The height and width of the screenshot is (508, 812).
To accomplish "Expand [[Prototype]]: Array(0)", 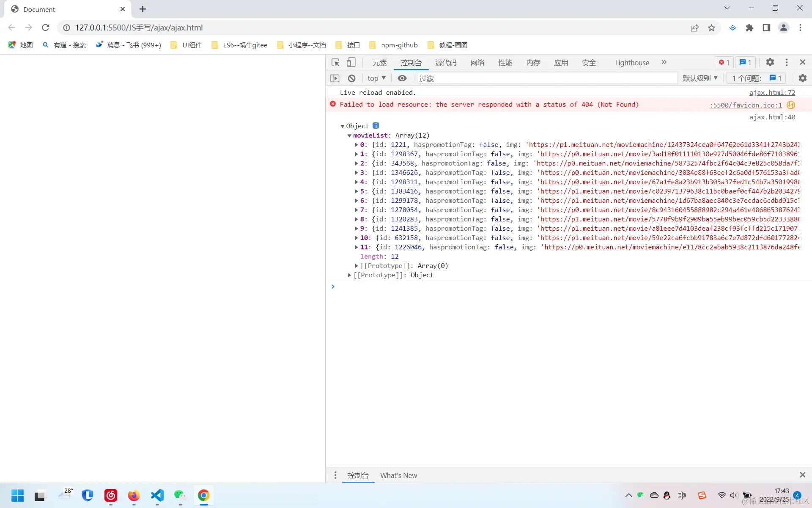I will click(357, 266).
